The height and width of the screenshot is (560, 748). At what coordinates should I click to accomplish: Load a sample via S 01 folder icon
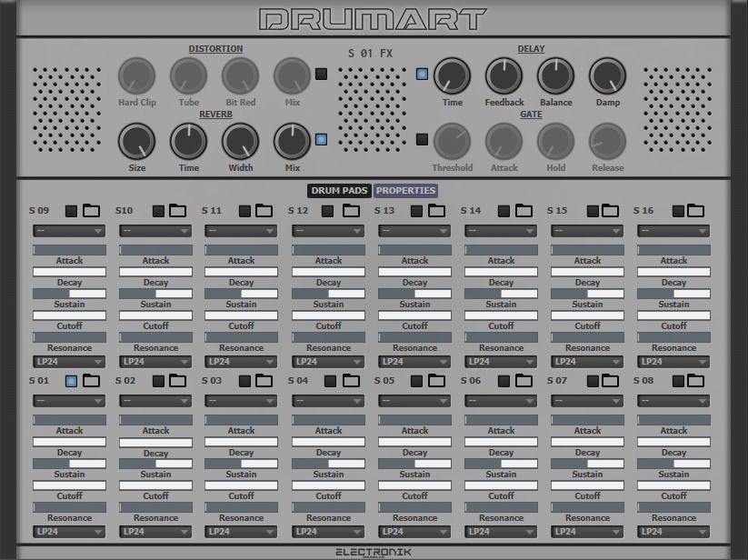tap(91, 381)
